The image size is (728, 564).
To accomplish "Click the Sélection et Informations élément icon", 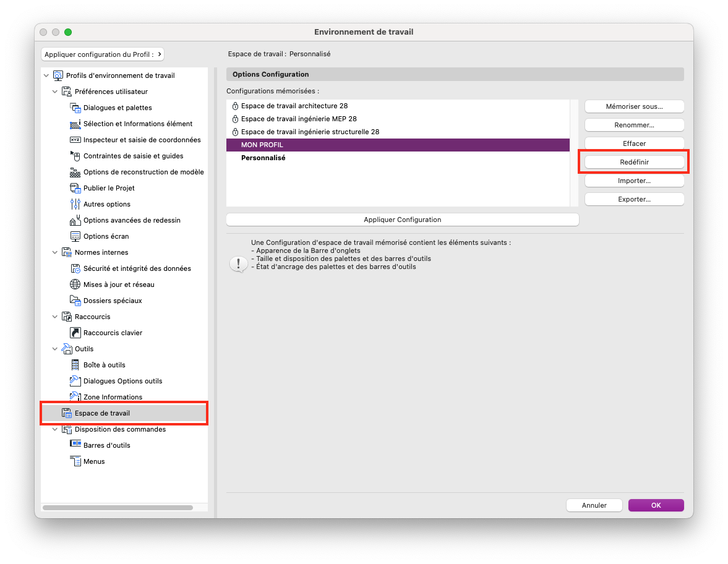I will (x=75, y=124).
